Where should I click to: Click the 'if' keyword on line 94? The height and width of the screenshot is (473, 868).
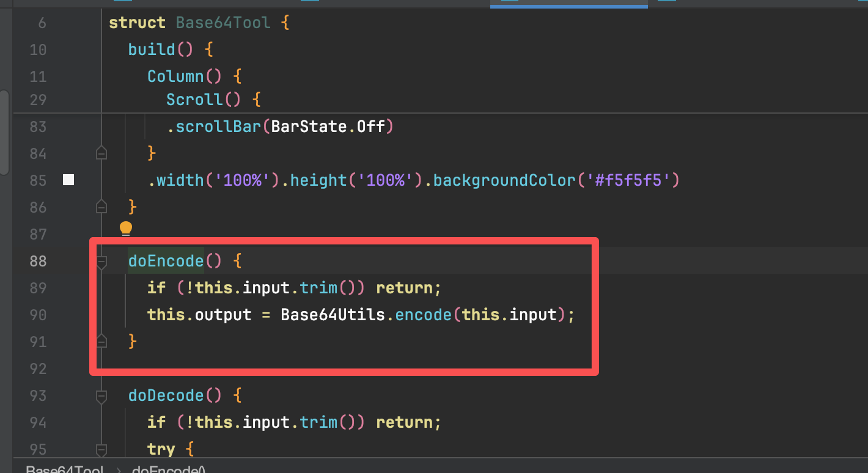[156, 422]
